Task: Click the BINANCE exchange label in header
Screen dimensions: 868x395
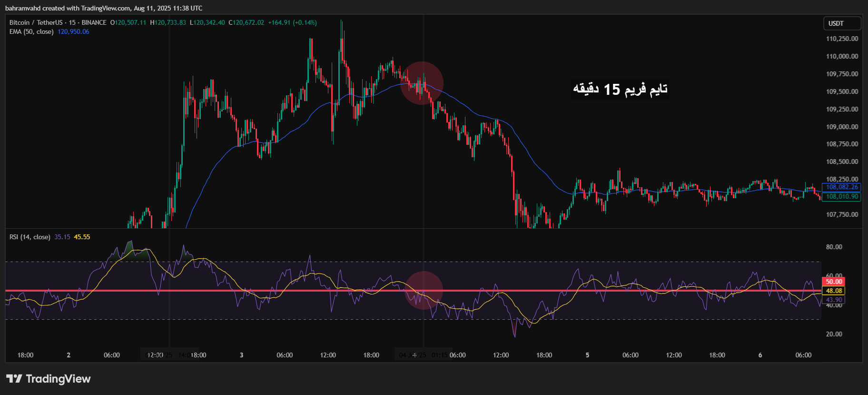Action: [94, 22]
